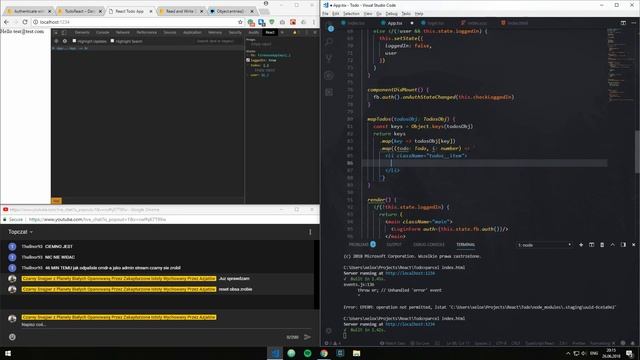Click the code minimap in VS Code
This screenshot has width=640, height=360.
[x=620, y=65]
